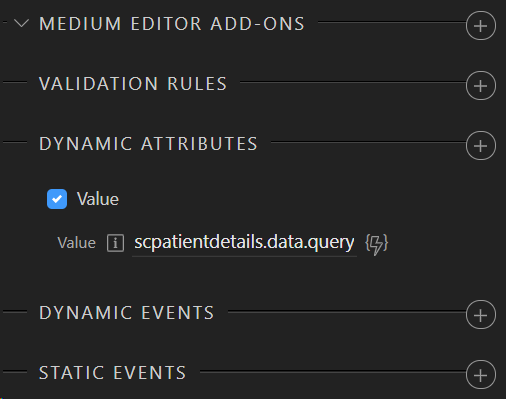Uncheck the Value checkbox

(57, 199)
